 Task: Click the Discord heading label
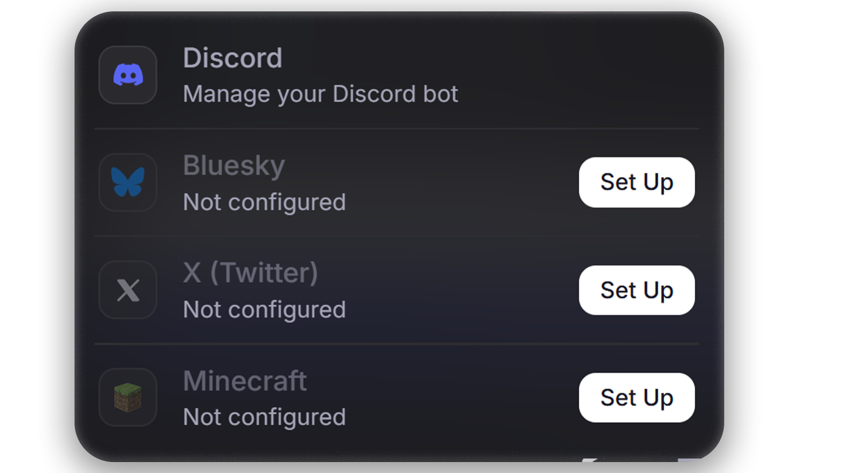pyautogui.click(x=233, y=57)
